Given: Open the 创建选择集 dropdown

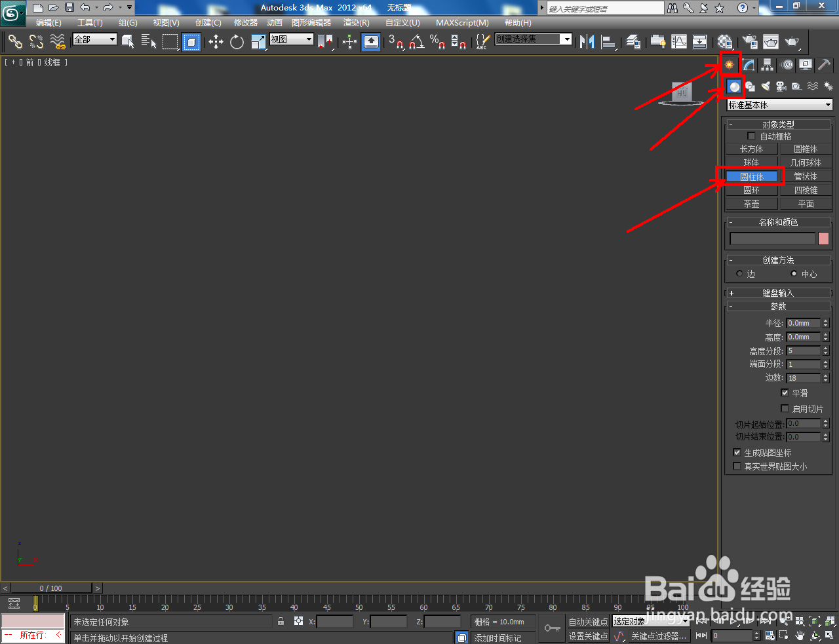Looking at the screenshot, I should (534, 39).
